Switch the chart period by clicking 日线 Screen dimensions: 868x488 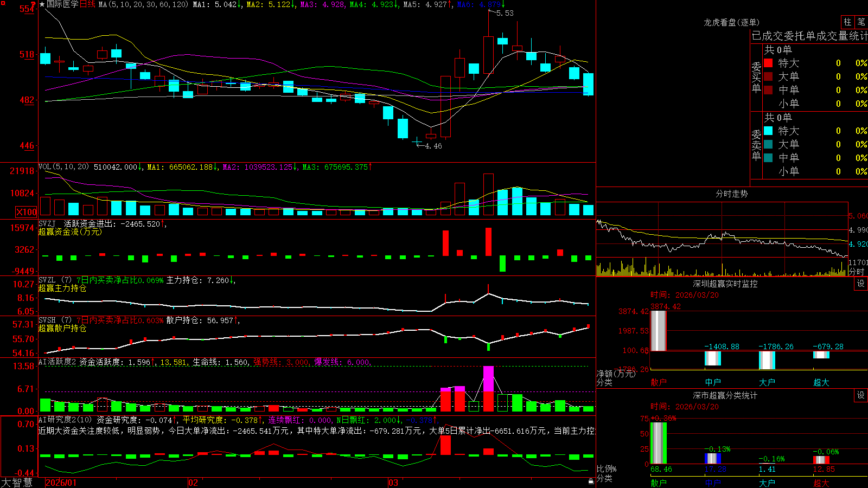(87, 4)
